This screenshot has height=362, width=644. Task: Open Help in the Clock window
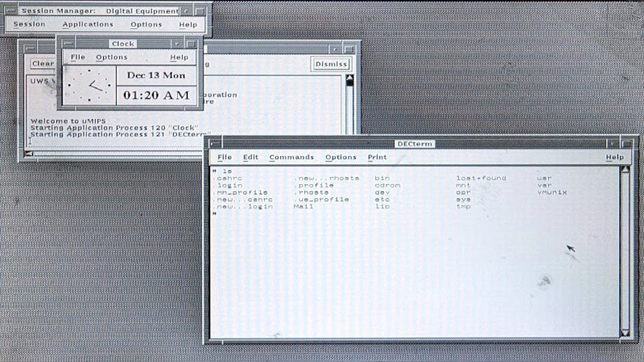(179, 57)
